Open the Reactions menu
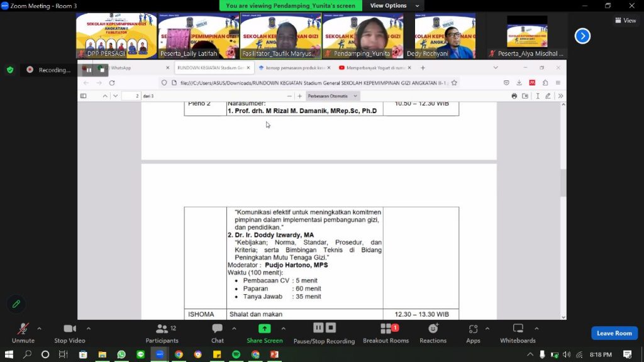 coord(433,332)
